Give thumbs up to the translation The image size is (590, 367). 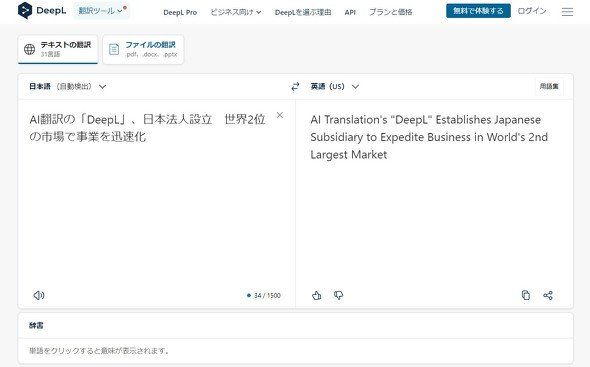coord(316,295)
